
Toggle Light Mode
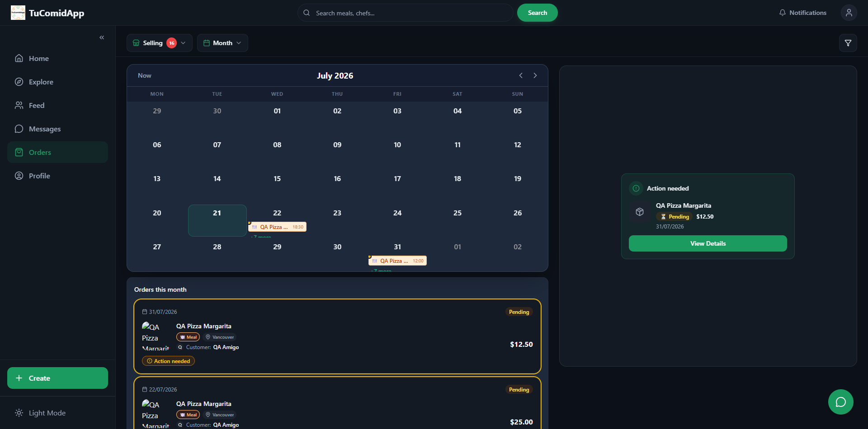pos(57,413)
